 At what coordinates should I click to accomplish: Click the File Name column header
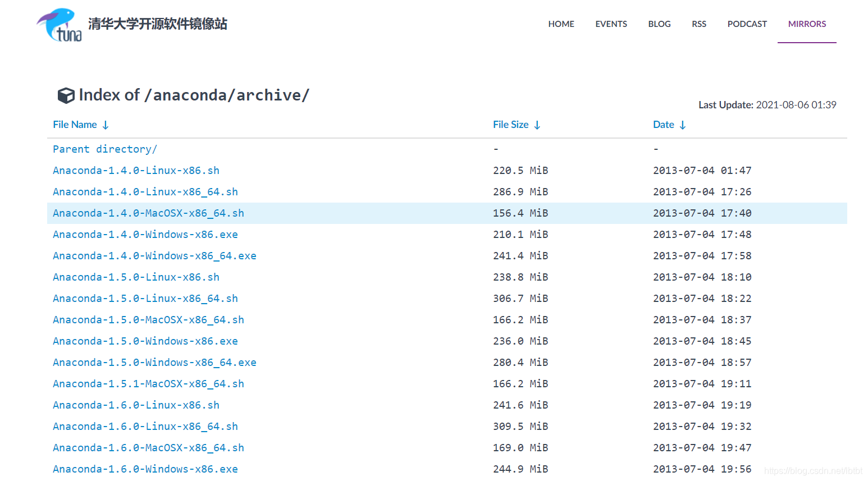pos(75,125)
